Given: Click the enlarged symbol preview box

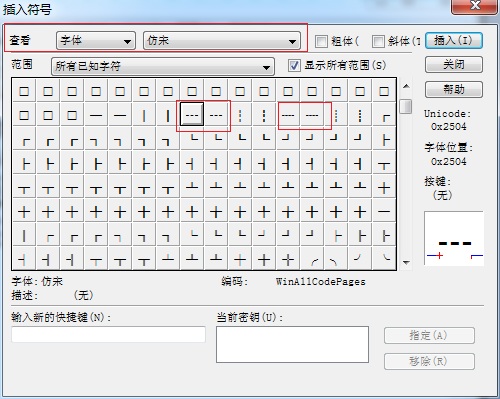Looking at the screenshot, I should pos(454,238).
